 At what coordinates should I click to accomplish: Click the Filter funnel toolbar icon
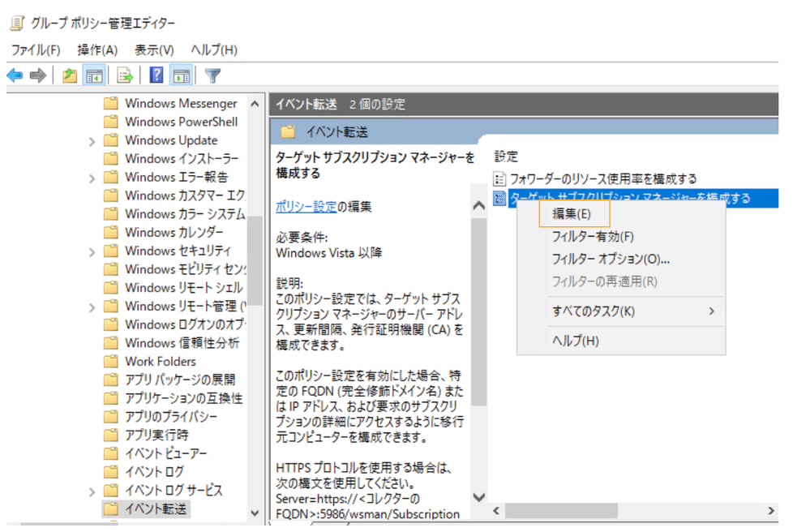(x=212, y=75)
